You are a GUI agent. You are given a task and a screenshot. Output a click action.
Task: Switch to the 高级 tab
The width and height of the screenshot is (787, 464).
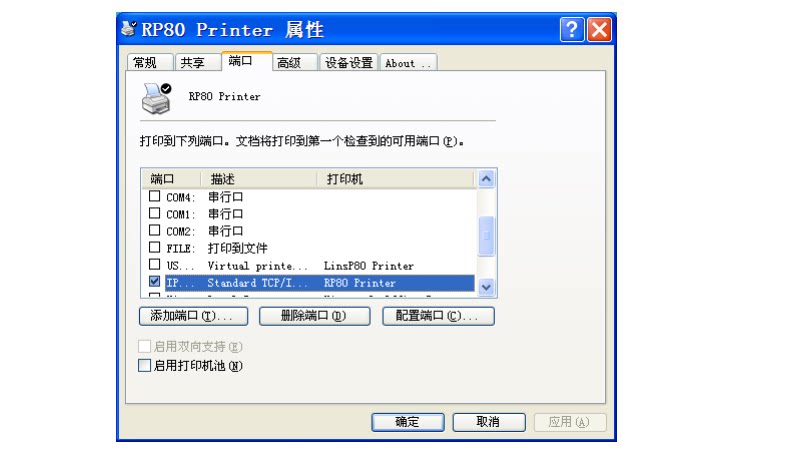pyautogui.click(x=295, y=63)
